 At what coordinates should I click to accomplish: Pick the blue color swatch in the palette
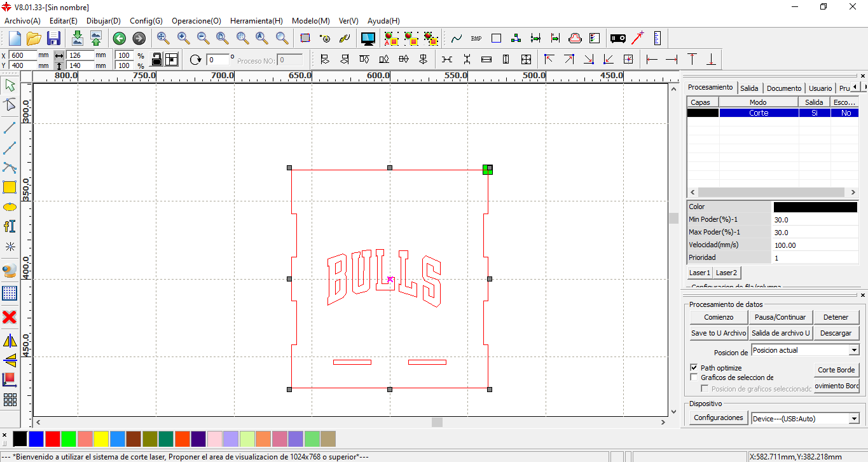coord(36,438)
